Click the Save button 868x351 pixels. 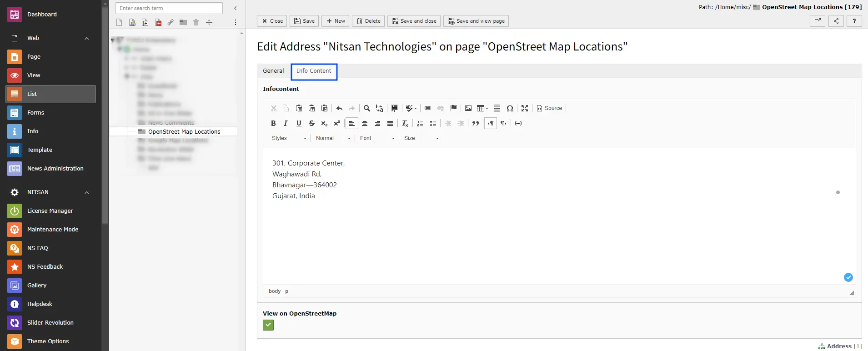coord(304,21)
